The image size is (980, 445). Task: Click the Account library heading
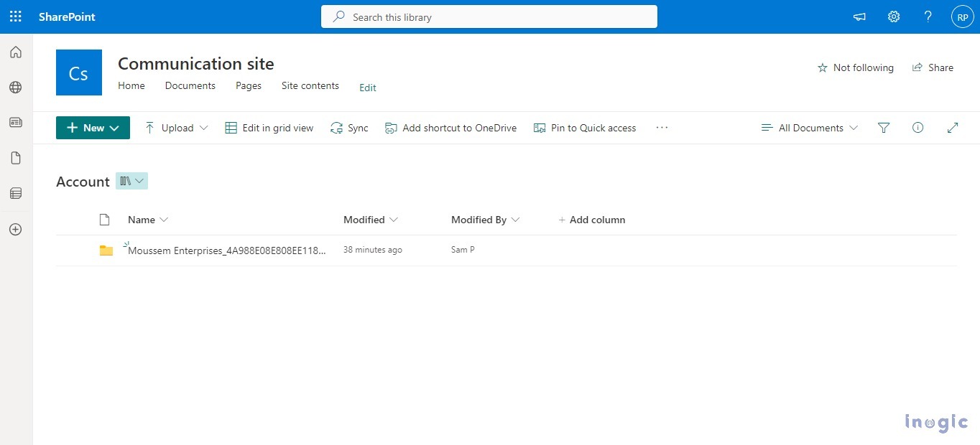click(x=83, y=182)
